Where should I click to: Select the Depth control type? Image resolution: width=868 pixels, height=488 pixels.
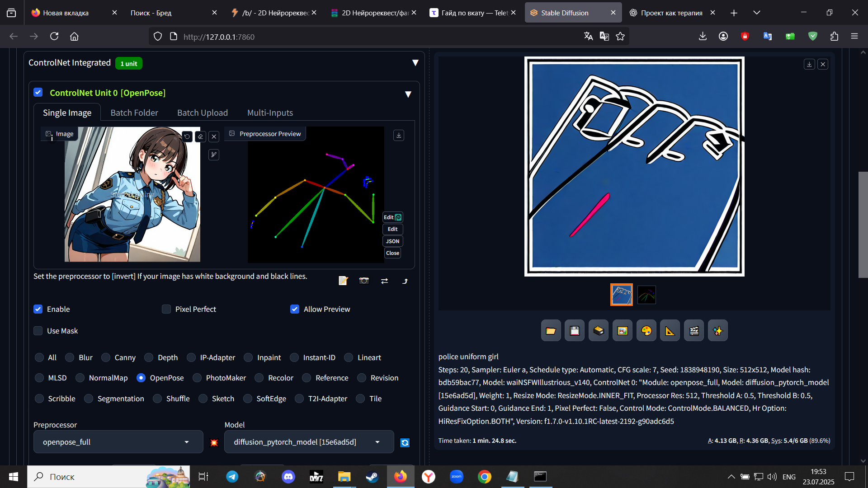pyautogui.click(x=149, y=357)
